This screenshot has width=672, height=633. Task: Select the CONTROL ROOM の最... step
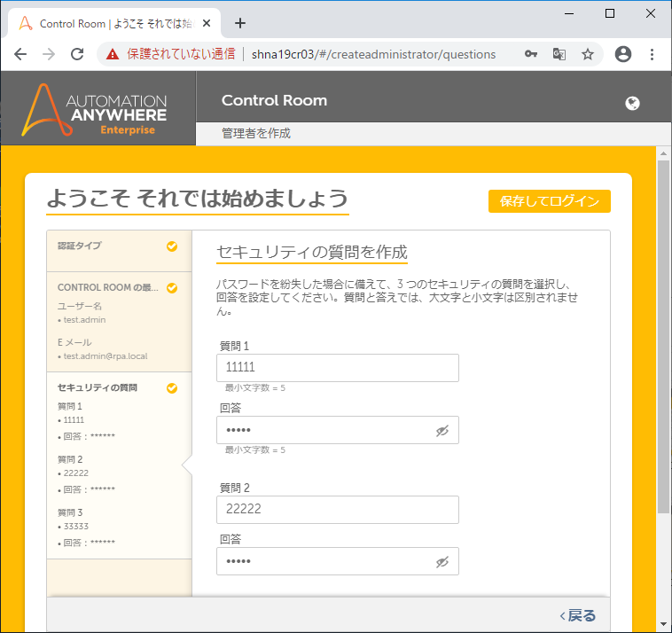[119, 322]
